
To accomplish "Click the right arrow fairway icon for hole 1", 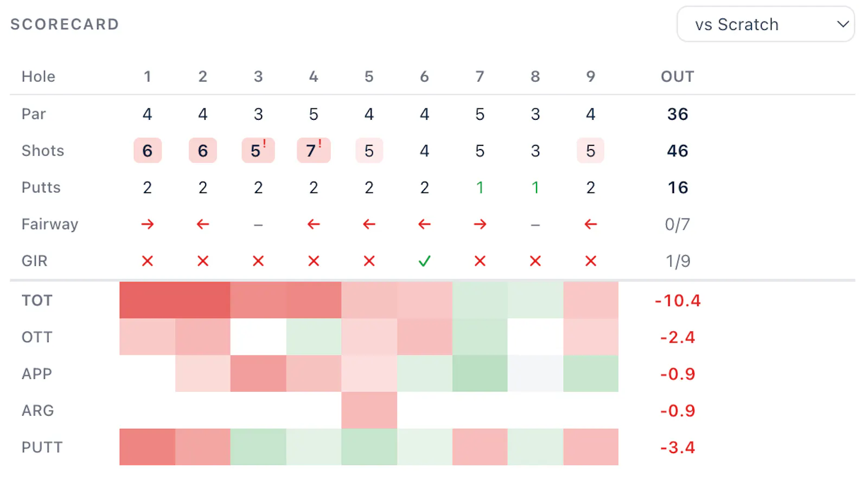I will (148, 224).
